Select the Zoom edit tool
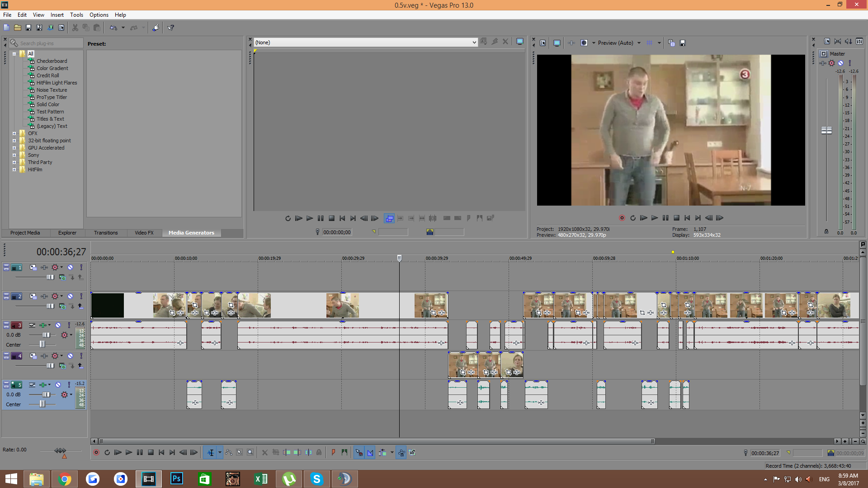868x488 pixels. pyautogui.click(x=250, y=453)
